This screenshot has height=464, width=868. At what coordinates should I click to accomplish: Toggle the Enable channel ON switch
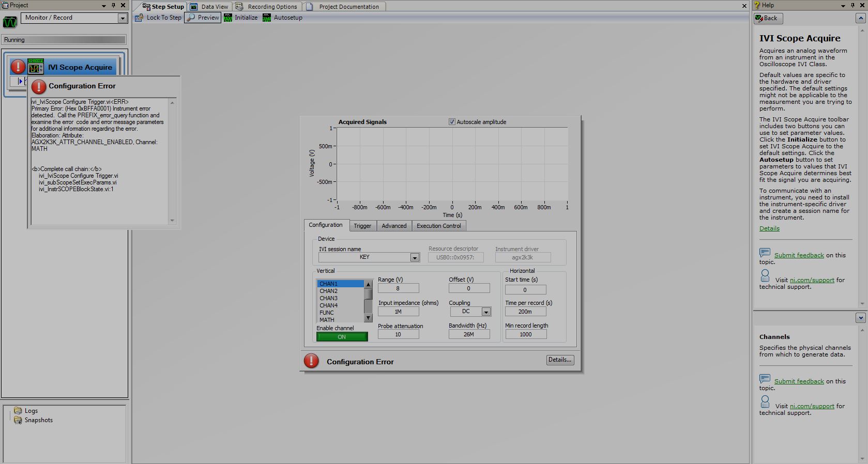click(342, 337)
